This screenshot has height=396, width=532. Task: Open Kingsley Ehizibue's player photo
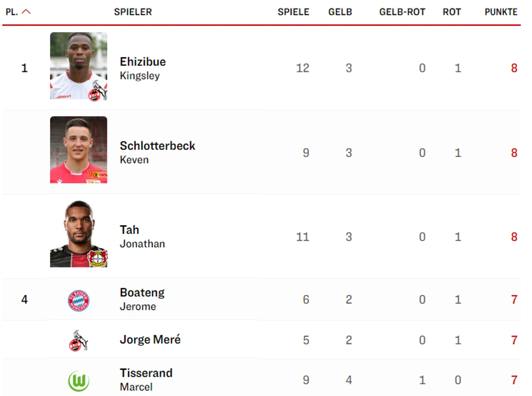(x=79, y=66)
